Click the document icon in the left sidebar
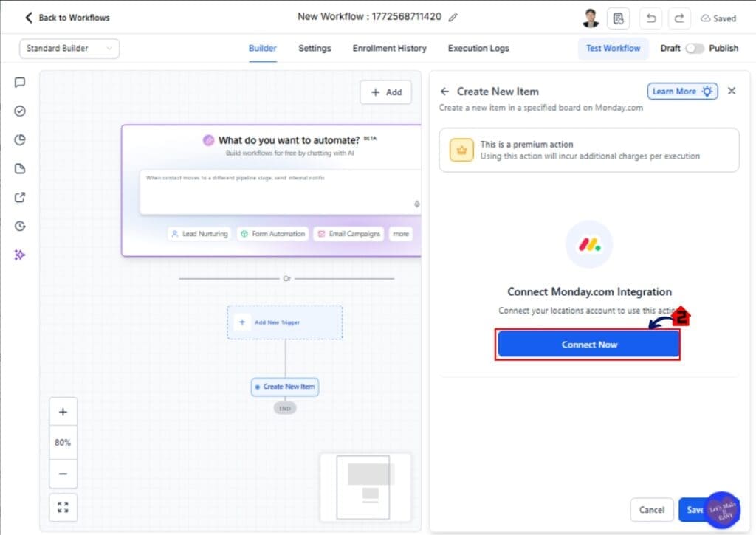 coord(19,168)
